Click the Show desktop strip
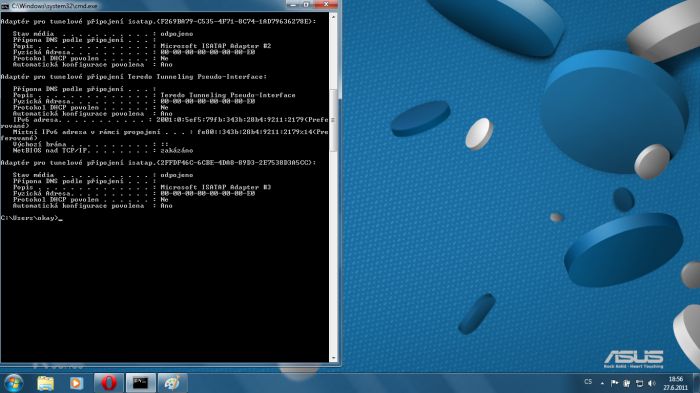This screenshot has width=700, height=393. [x=696, y=383]
